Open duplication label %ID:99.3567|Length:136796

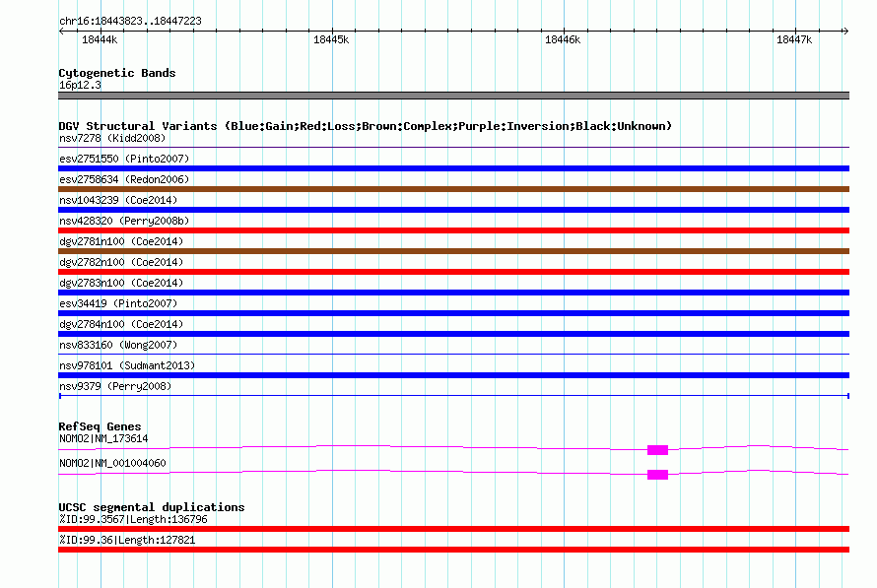(133, 519)
